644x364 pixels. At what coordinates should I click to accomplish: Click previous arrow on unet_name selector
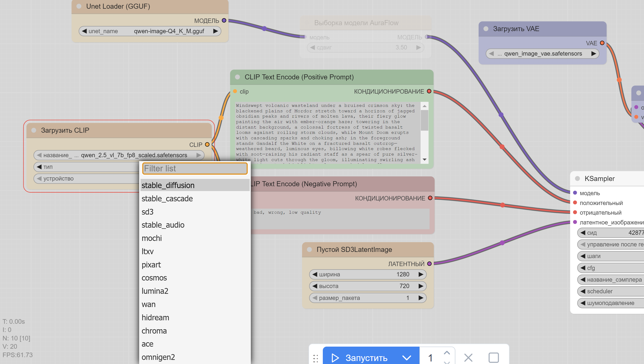pos(84,31)
